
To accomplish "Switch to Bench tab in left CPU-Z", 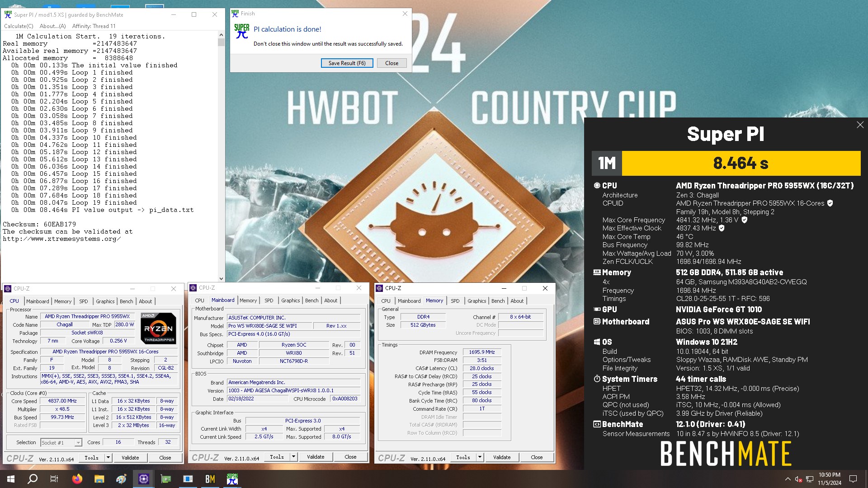I will (x=127, y=301).
